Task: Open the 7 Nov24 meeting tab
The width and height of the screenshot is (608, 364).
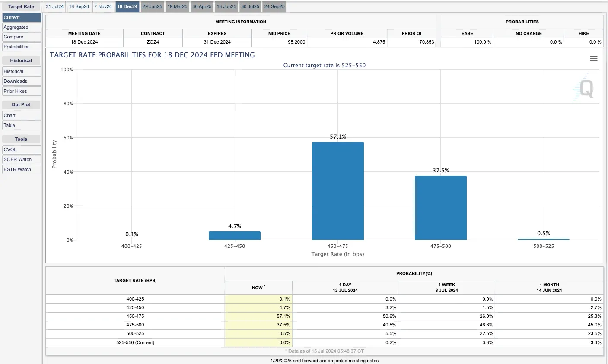Action: (103, 6)
